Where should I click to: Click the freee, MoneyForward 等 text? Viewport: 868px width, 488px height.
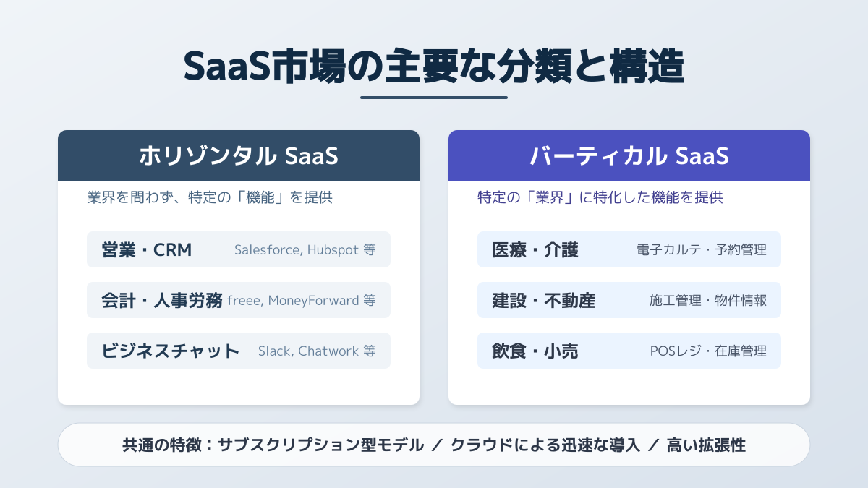pyautogui.click(x=302, y=301)
